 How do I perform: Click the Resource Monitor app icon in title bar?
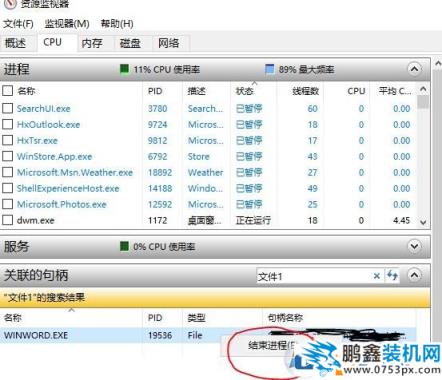[x=10, y=4]
